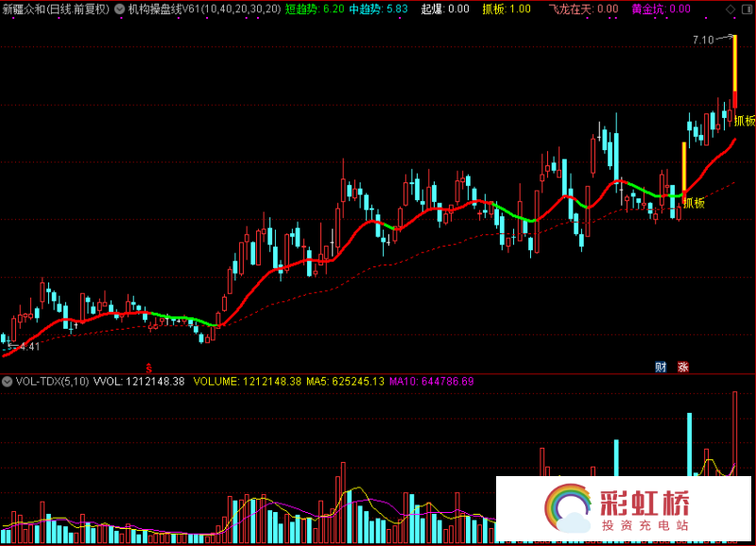Click the 7.10 high price marker

pyautogui.click(x=702, y=40)
